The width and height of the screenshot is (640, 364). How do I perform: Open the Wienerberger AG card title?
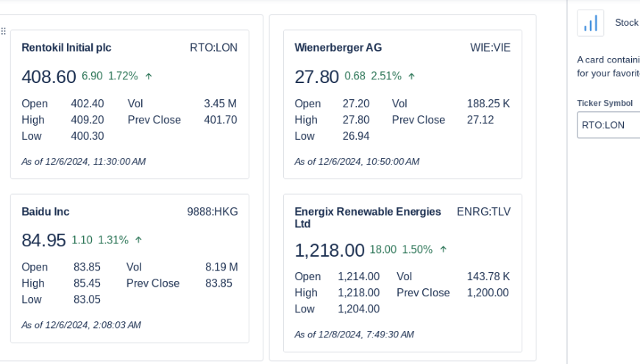click(x=338, y=48)
